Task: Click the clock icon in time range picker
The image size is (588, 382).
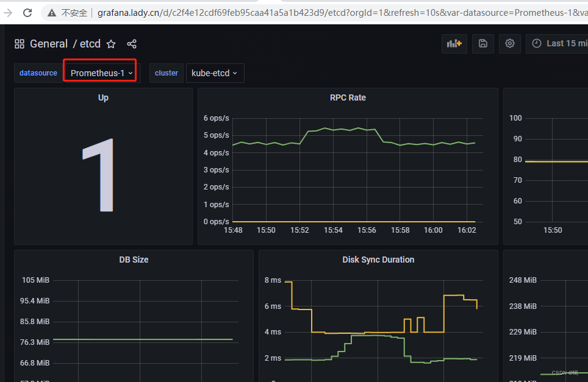Action: pyautogui.click(x=536, y=43)
